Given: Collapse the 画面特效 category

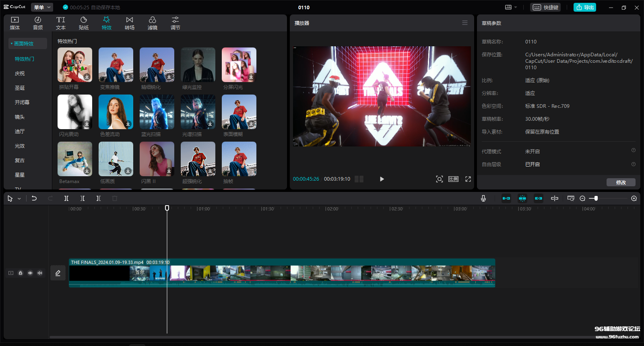Looking at the screenshot, I should 24,43.
